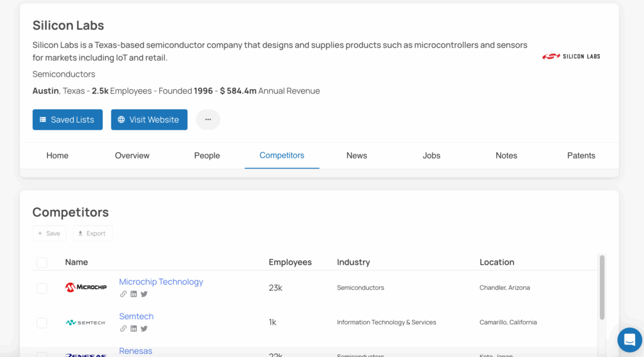Check the Microchip Technology row checkbox
644x357 pixels.
[x=42, y=288]
